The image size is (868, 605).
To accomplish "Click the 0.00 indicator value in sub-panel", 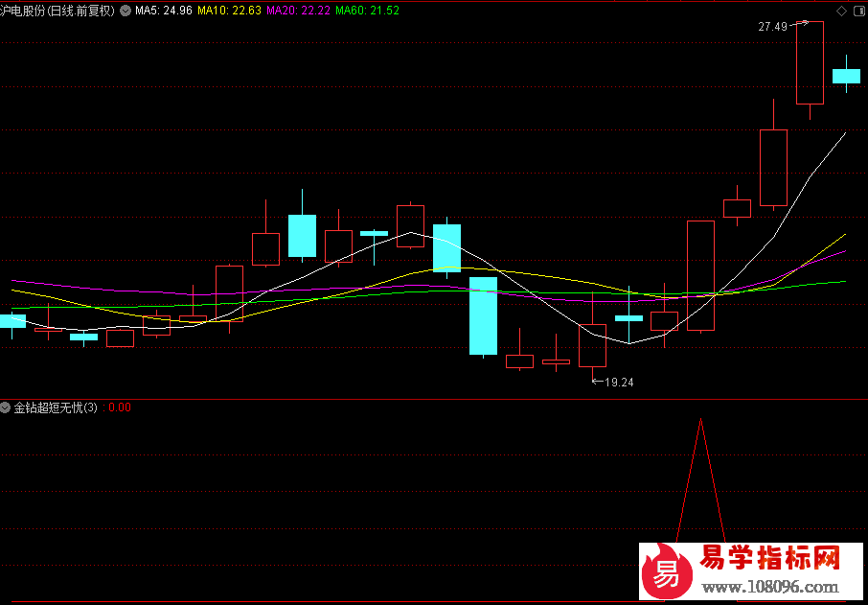I will 120,407.
